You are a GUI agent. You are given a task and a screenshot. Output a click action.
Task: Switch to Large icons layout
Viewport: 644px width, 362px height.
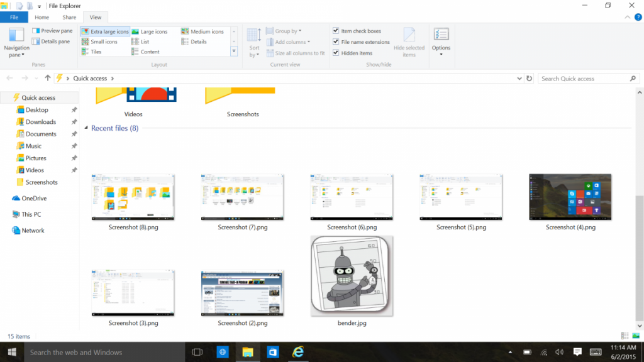(150, 31)
